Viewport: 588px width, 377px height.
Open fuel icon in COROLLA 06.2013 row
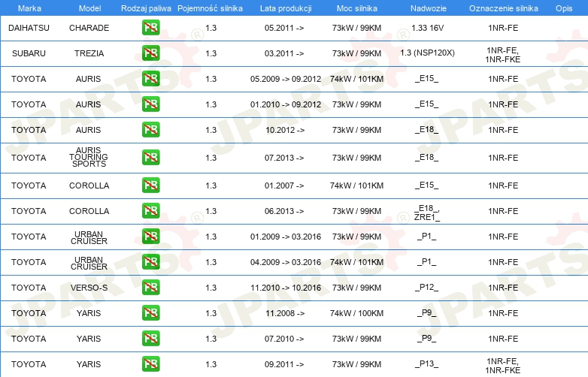click(x=150, y=211)
